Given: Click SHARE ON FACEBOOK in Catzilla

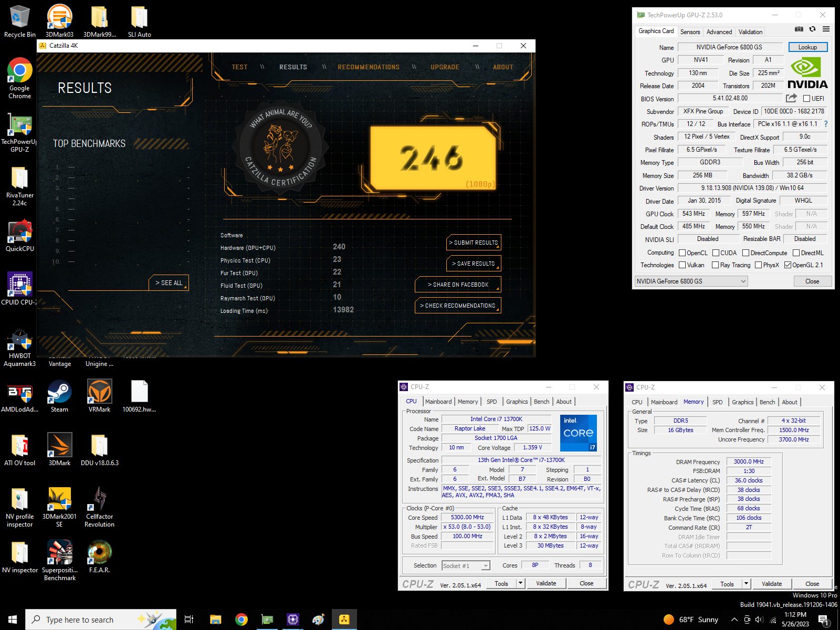Looking at the screenshot, I should click(458, 285).
